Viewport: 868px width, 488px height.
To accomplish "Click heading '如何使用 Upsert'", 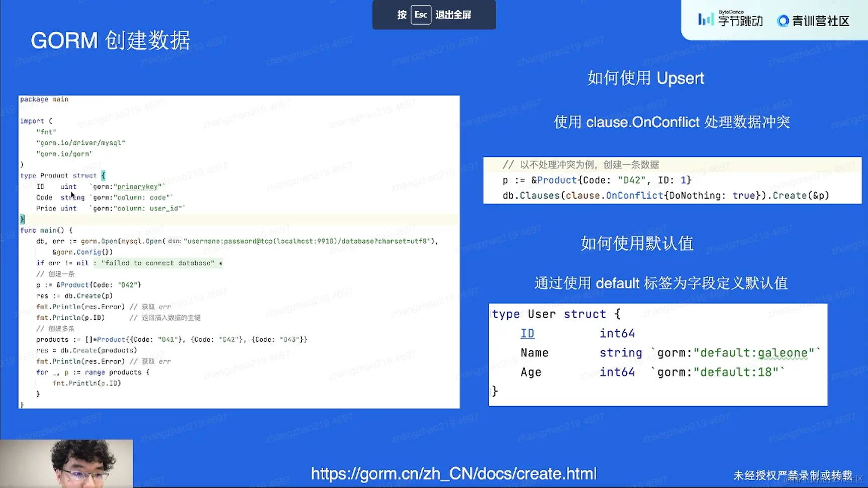I will click(645, 78).
